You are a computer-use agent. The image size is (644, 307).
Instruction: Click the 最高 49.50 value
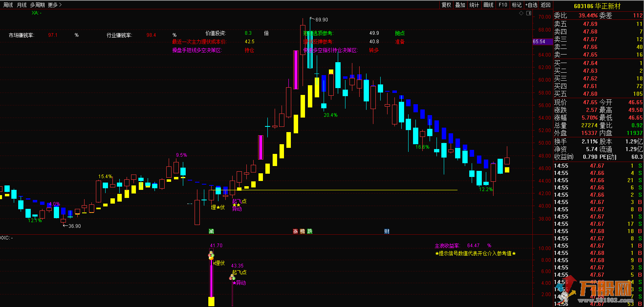(x=635, y=110)
